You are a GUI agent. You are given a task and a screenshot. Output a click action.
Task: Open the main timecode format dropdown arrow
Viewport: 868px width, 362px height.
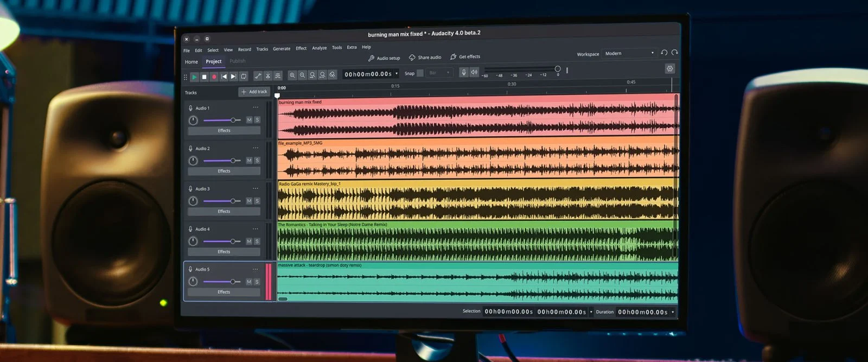397,74
